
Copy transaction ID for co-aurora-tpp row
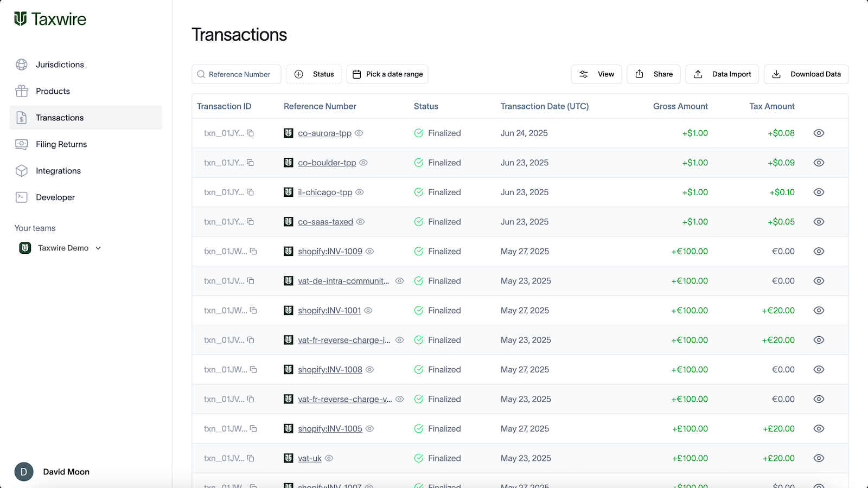click(251, 133)
